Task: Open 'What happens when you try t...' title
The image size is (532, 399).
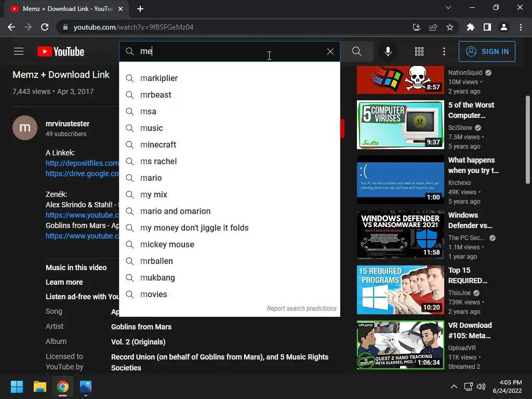Action: (473, 165)
